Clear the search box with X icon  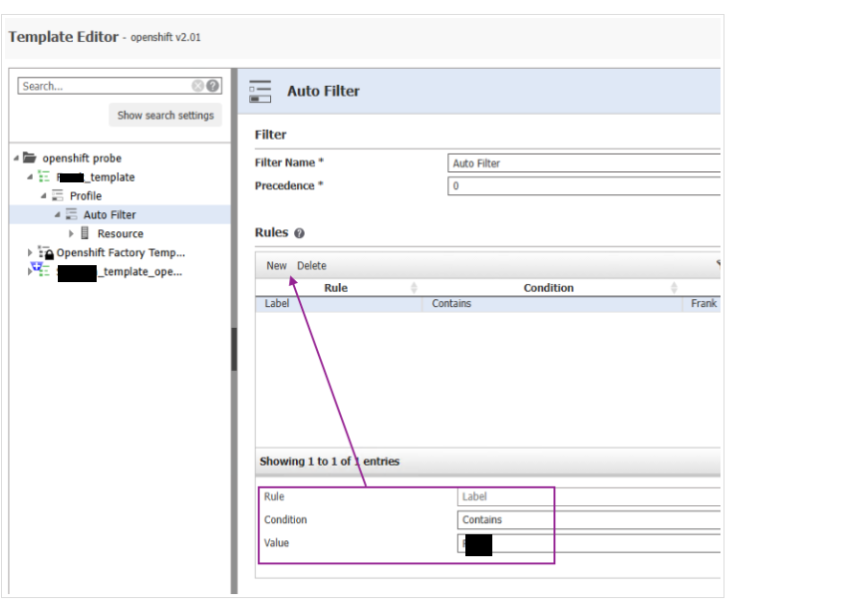point(198,87)
